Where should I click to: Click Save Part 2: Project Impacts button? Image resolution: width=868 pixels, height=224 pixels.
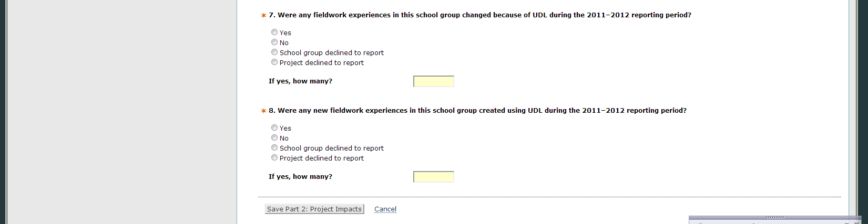coord(314,209)
